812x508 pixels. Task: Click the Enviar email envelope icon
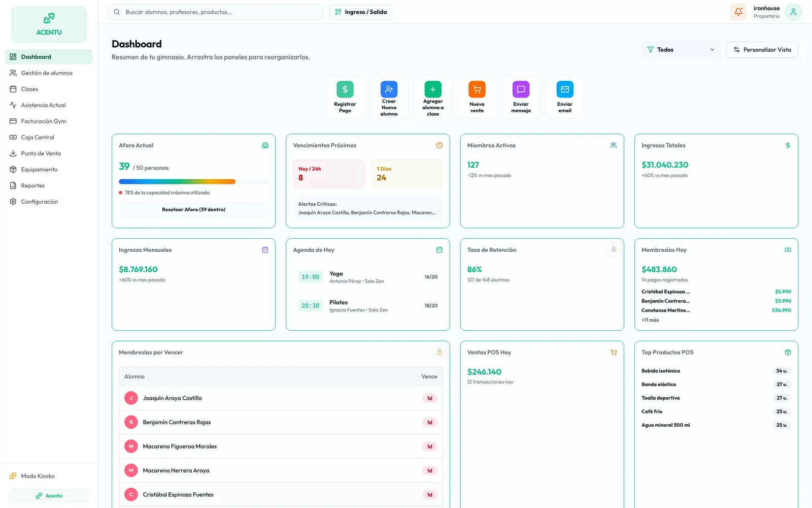point(565,89)
